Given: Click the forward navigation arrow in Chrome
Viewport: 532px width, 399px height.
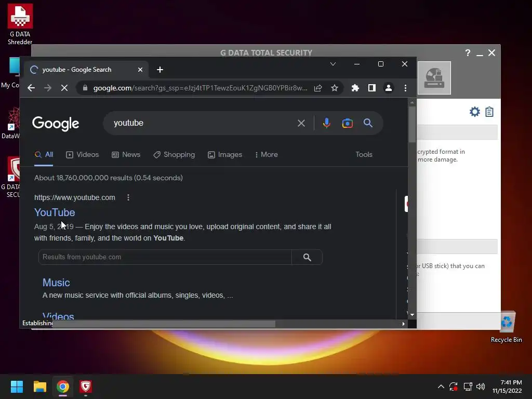Looking at the screenshot, I should (x=48, y=88).
